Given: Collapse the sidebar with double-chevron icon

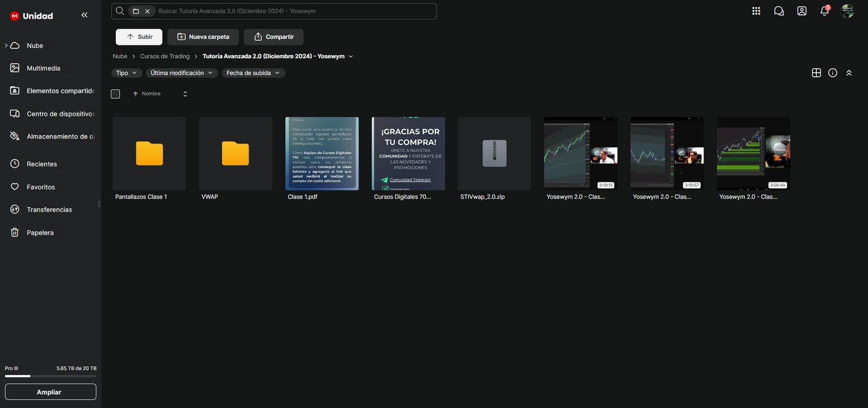Looking at the screenshot, I should pos(84,15).
